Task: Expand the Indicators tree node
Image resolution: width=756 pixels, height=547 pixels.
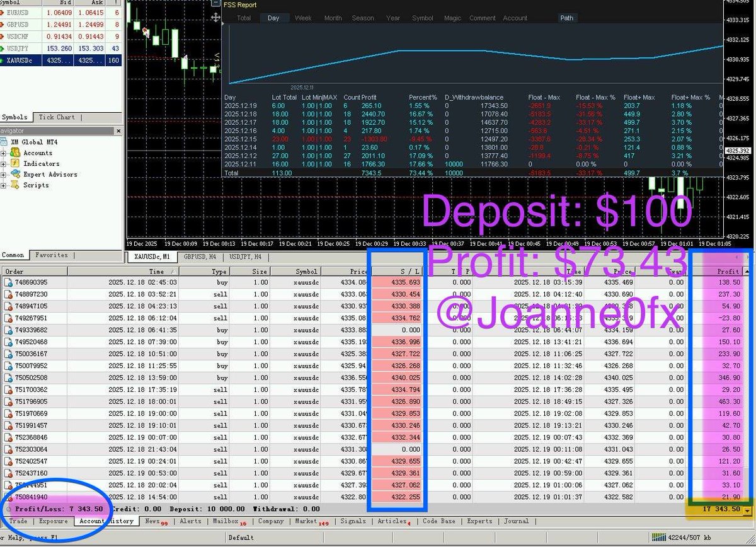Action: click(4, 164)
